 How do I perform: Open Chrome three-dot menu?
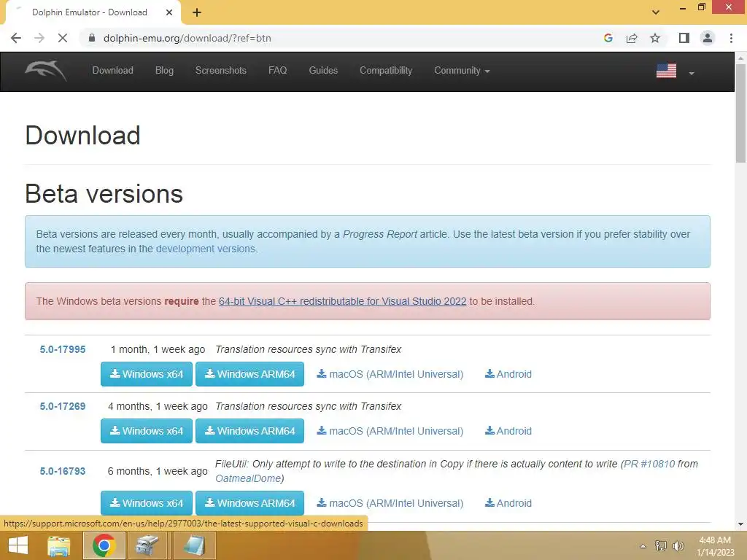point(731,38)
